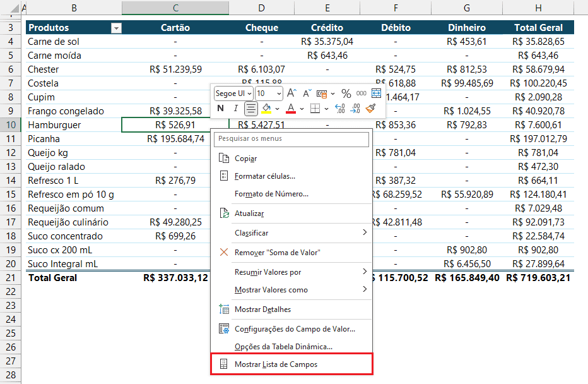Viewport: 588px width, 384px height.
Task: Apply the accounting number format icon
Action: [320, 93]
